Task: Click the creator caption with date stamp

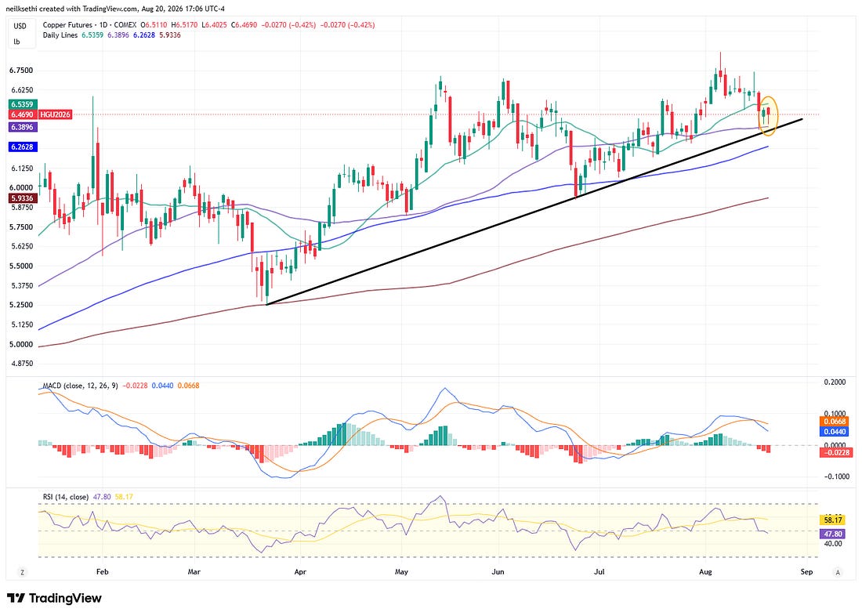Action: click(x=115, y=9)
